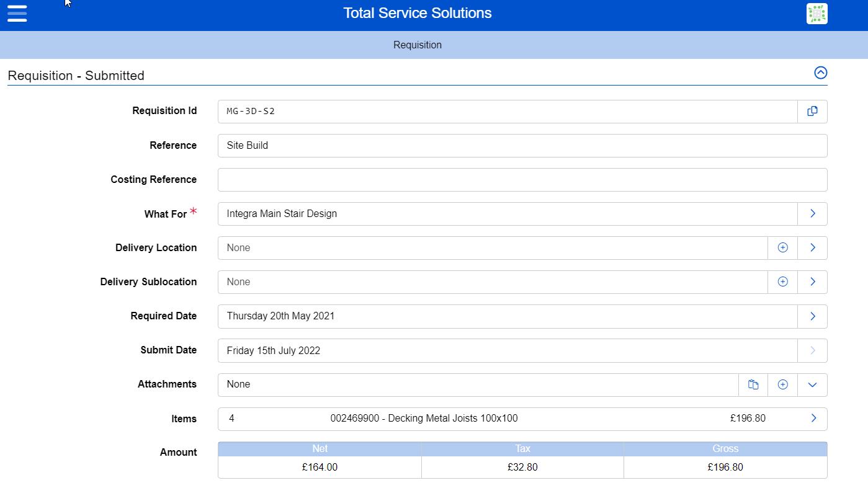Add a new Delivery Location
The image size is (868, 501).
782,248
